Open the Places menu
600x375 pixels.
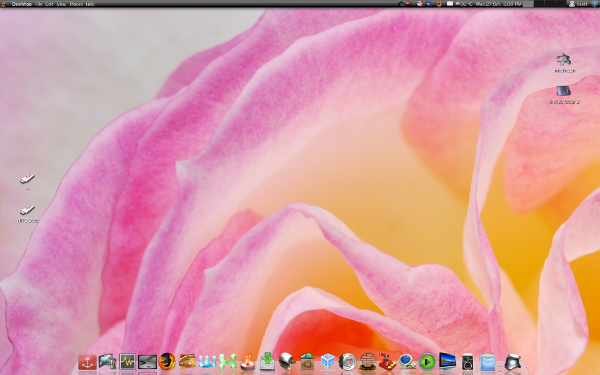tap(76, 4)
